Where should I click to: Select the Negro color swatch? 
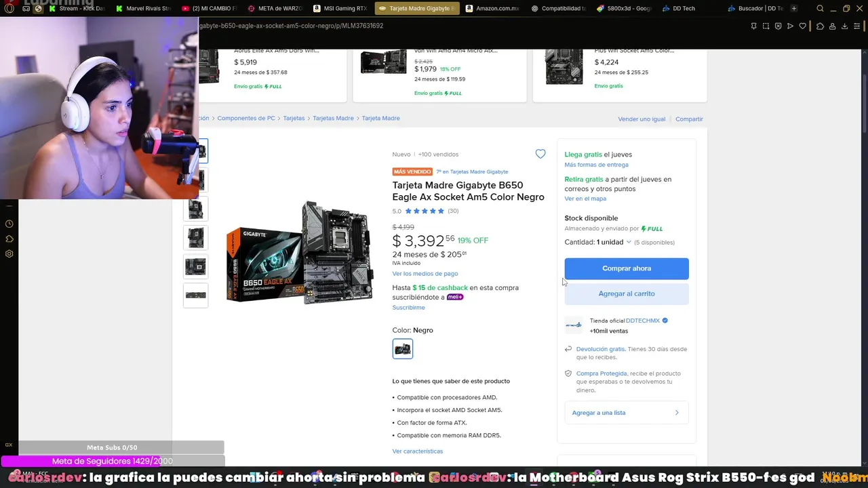click(x=402, y=348)
